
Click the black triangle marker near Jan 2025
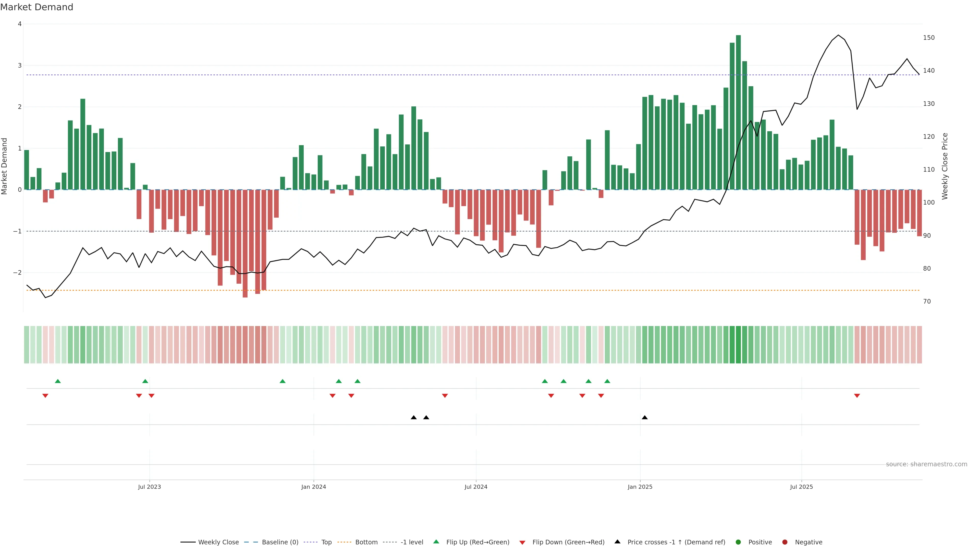tap(644, 418)
